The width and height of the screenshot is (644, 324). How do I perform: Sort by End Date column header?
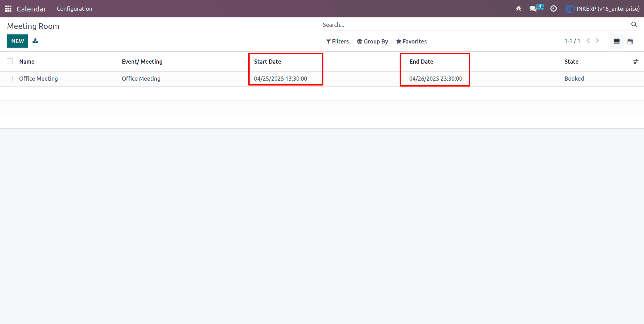(x=421, y=62)
